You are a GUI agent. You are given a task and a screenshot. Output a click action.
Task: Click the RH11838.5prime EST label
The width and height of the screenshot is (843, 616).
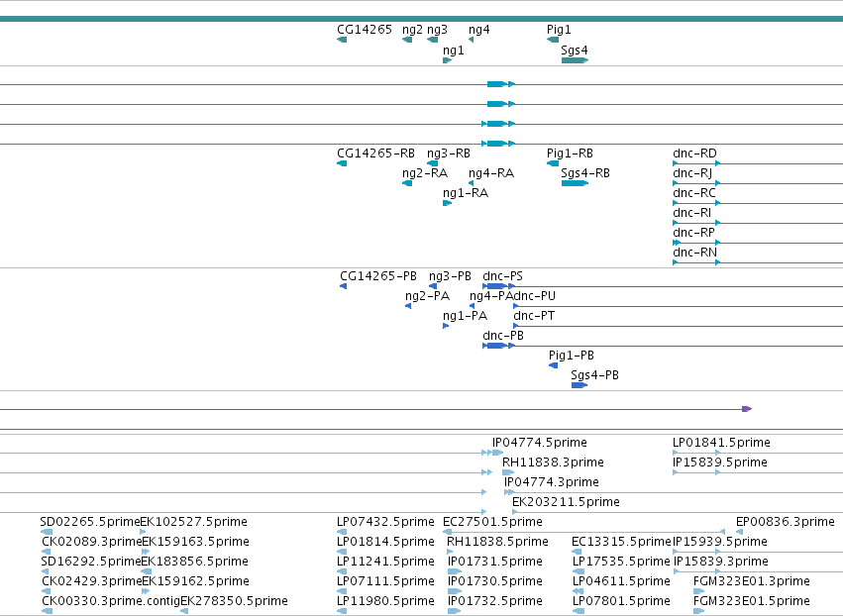point(497,542)
